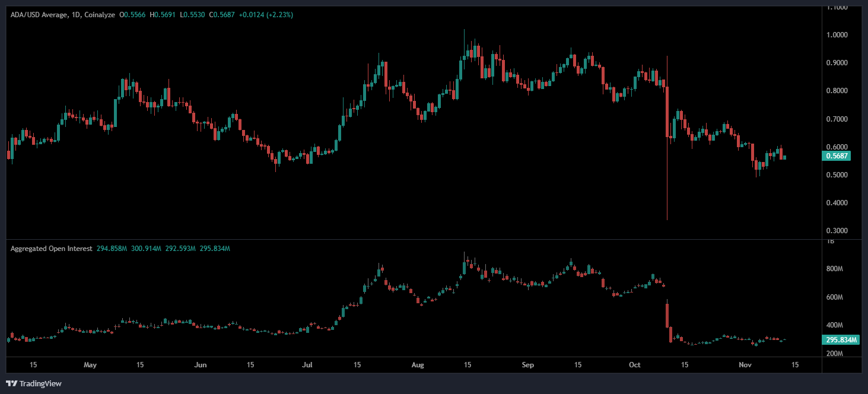This screenshot has height=394, width=868.
Task: Select the Oct label on time axis
Action: [635, 364]
